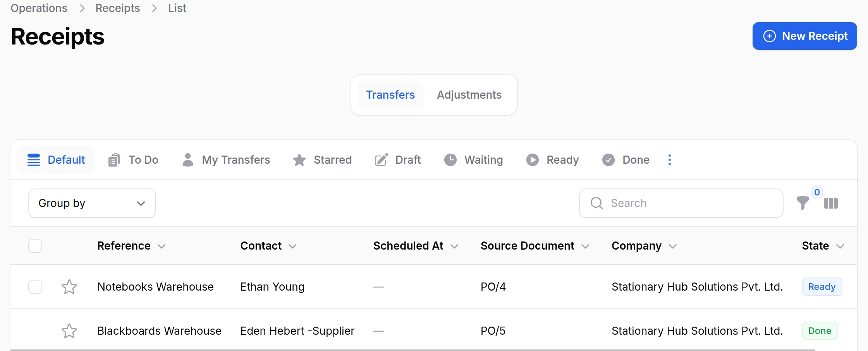Filter by My Transfers tab

point(226,160)
